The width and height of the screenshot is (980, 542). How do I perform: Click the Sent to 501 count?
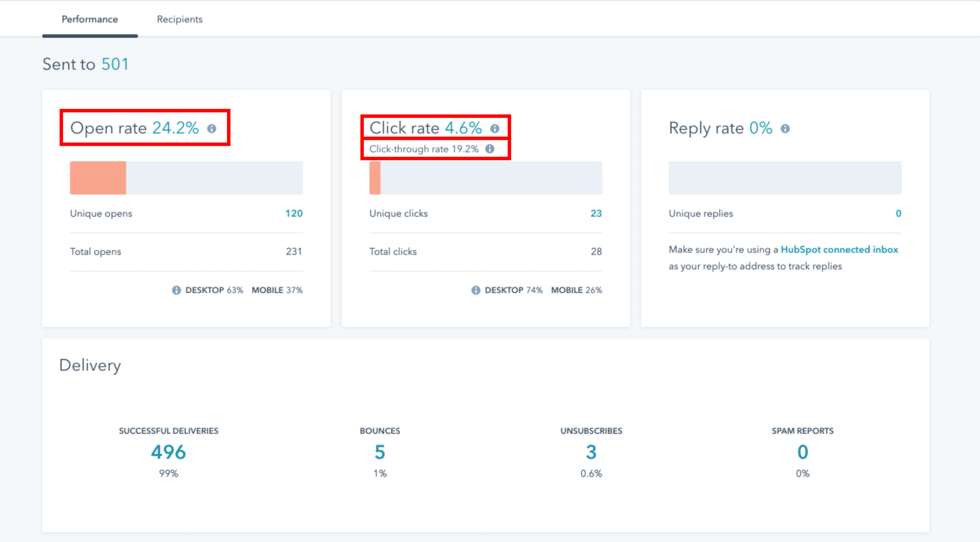(115, 64)
